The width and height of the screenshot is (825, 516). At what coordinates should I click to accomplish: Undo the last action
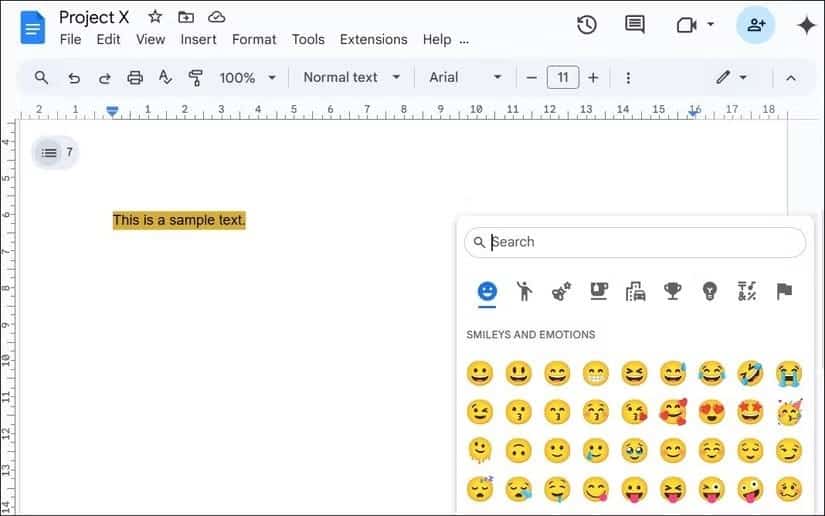(x=74, y=78)
